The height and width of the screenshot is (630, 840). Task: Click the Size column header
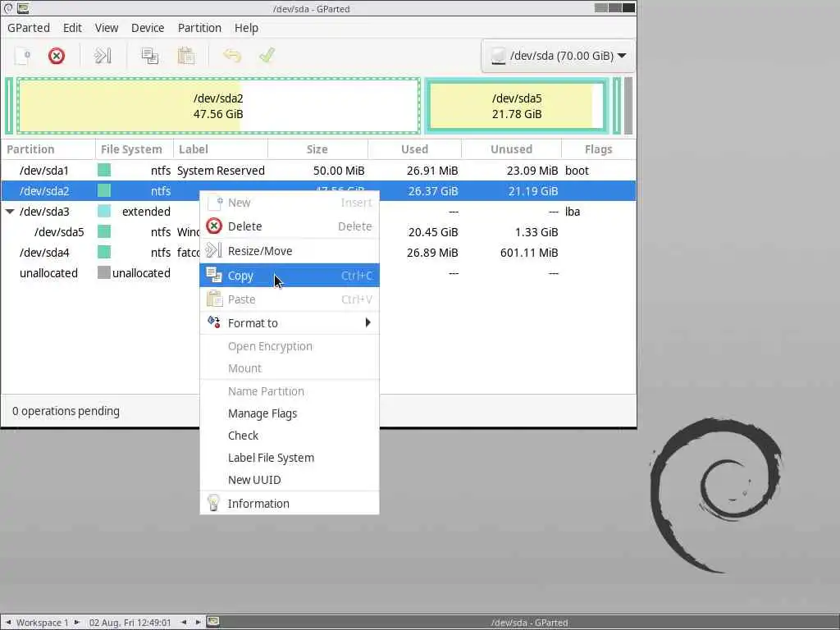[317, 149]
